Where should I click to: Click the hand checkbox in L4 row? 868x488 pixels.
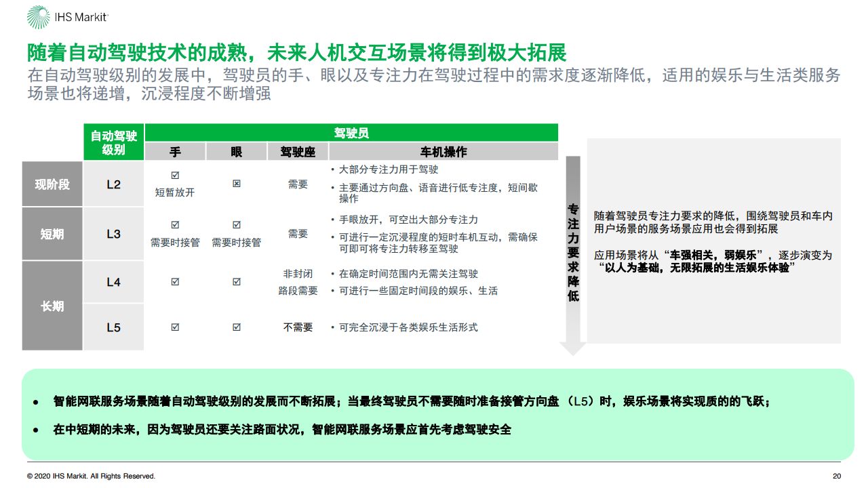(175, 282)
